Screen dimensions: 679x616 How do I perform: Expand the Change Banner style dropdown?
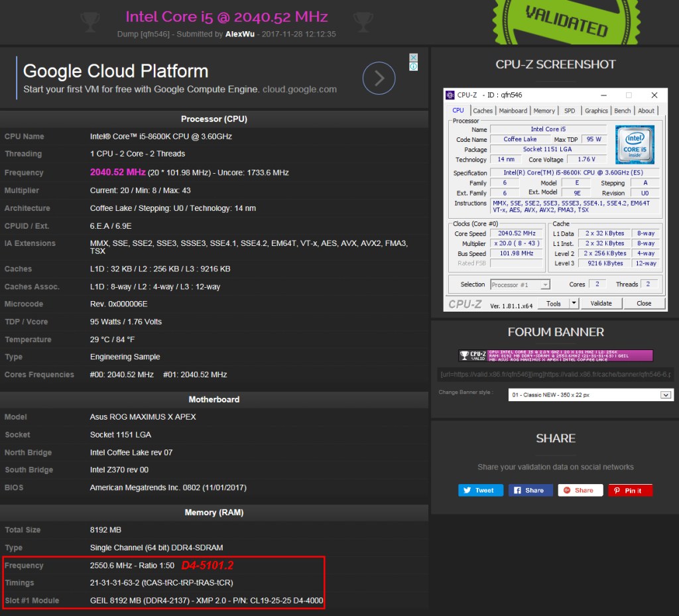tap(666, 395)
